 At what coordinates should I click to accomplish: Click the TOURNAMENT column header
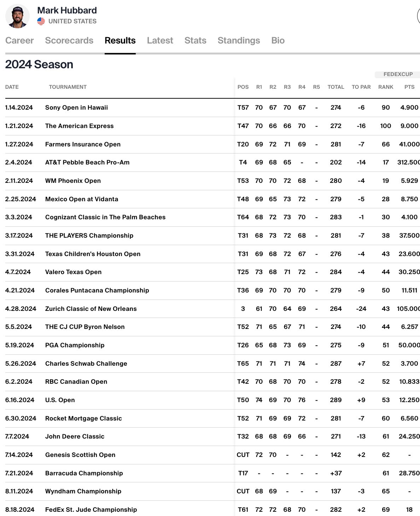click(68, 87)
